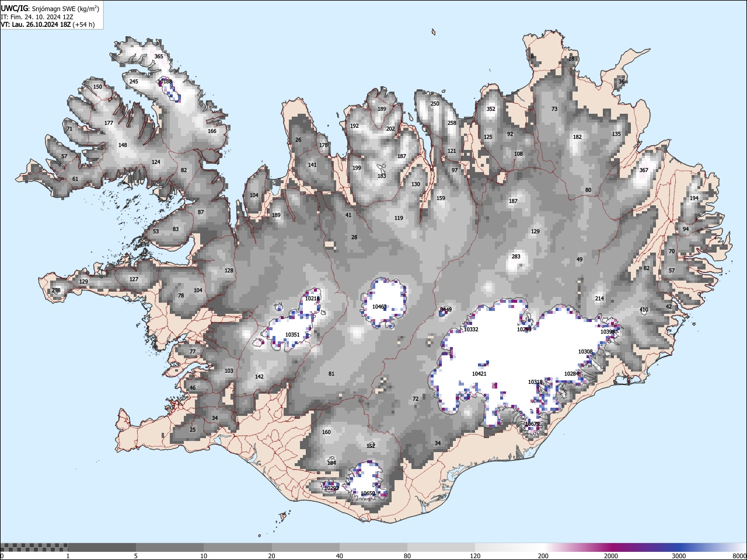This screenshot has height=560, width=747.
Task: Click the value '283' in the northeast highlands
Action: click(x=516, y=257)
